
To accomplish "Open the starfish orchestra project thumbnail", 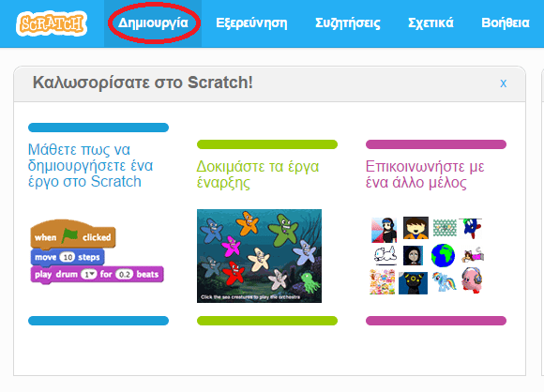I will click(x=259, y=256).
